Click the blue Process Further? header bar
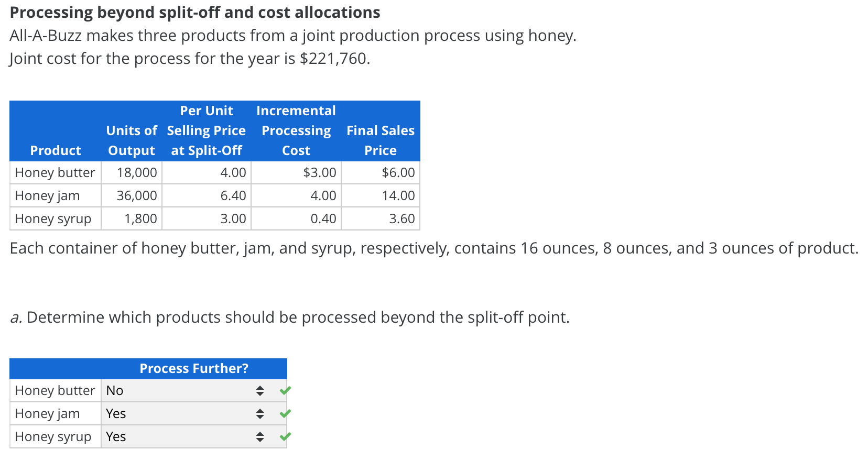The image size is (868, 461). pos(194,368)
